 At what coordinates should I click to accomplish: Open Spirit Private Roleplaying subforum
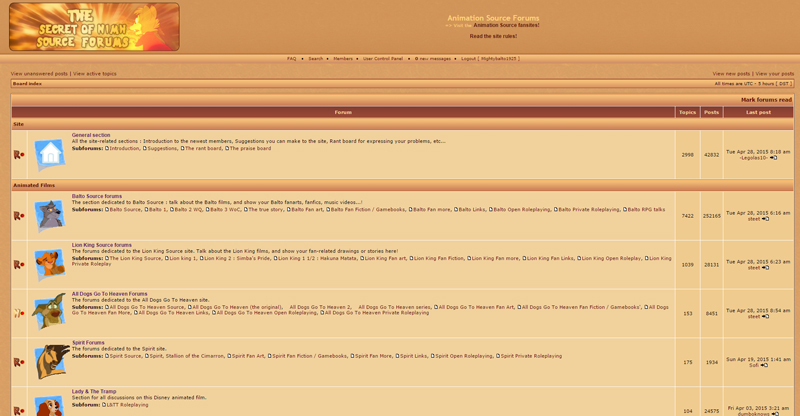tap(531, 356)
